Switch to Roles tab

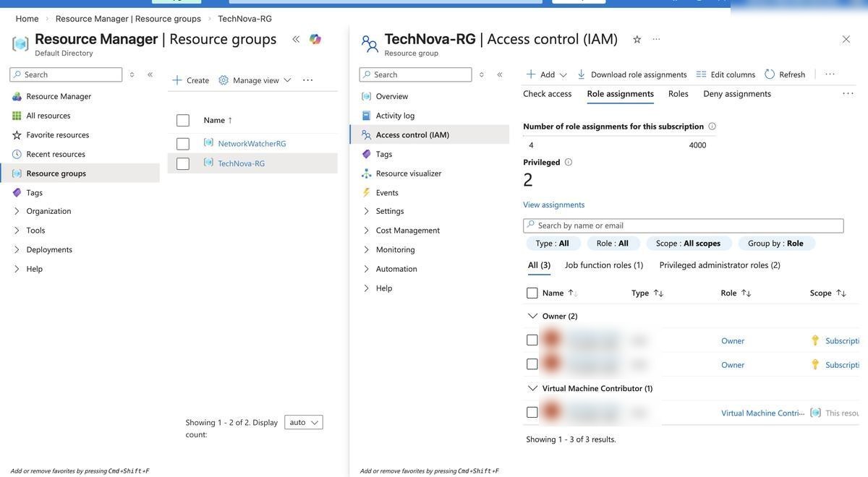tap(678, 93)
